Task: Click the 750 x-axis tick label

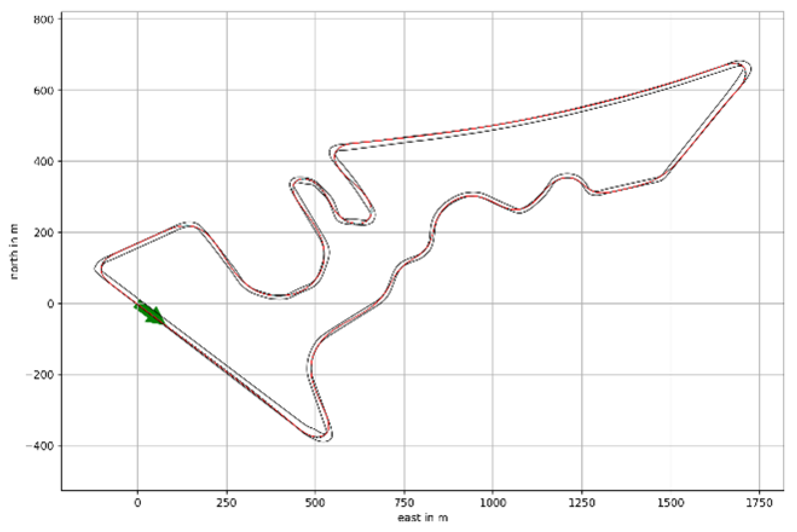Action: [x=404, y=503]
